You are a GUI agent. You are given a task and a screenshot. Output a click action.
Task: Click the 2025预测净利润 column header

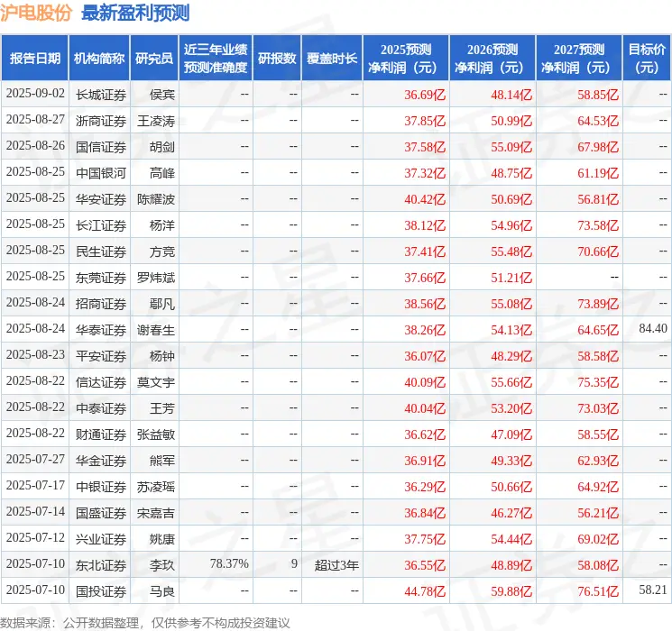tap(406, 59)
